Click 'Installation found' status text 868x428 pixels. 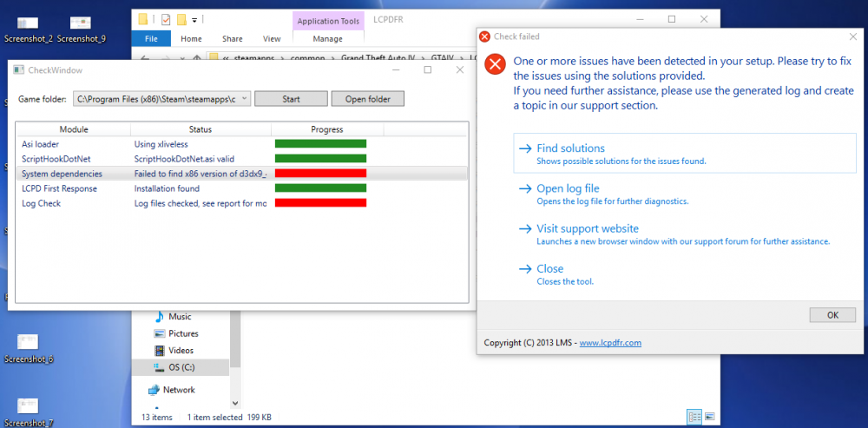point(167,188)
